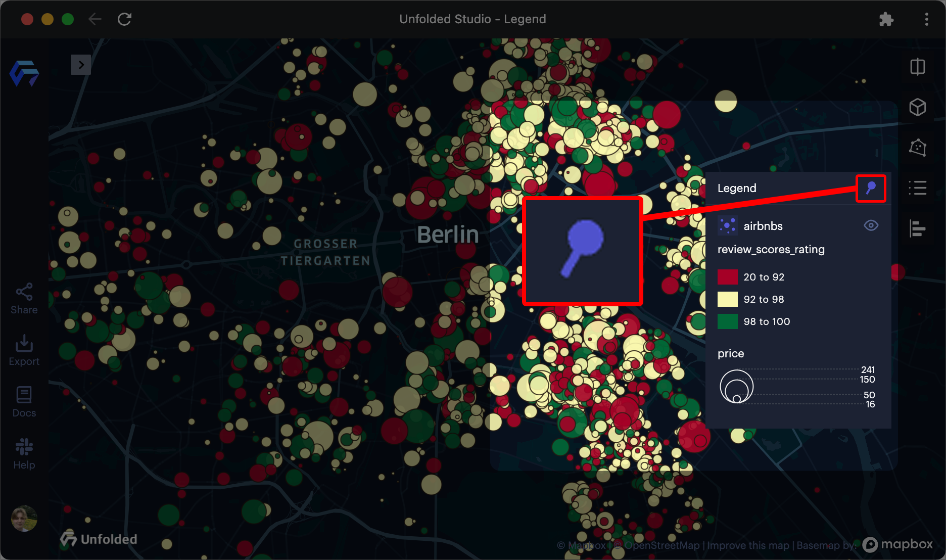This screenshot has height=560, width=946.
Task: Open the chart panel icon
Action: [918, 228]
